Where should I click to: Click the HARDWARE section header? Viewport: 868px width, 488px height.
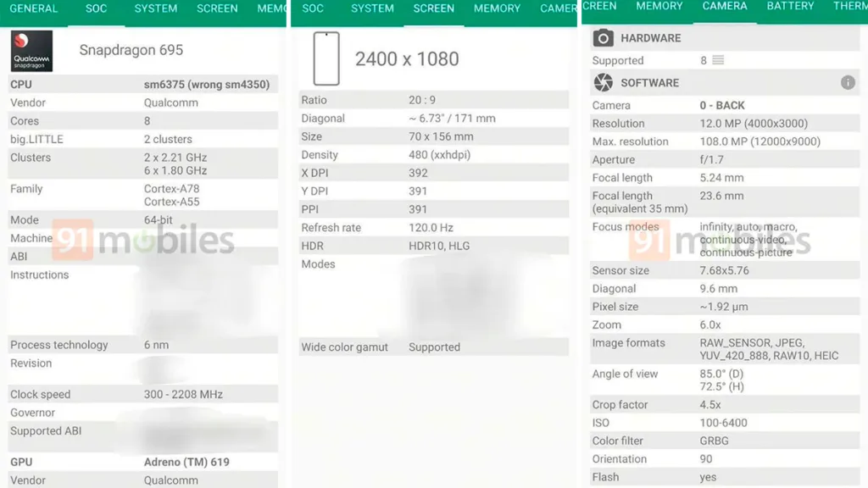coord(726,38)
